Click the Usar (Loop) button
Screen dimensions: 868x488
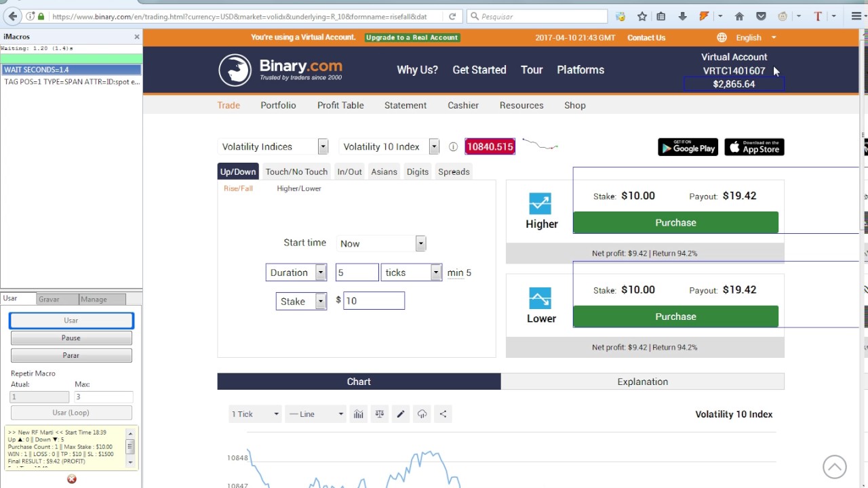click(71, 412)
